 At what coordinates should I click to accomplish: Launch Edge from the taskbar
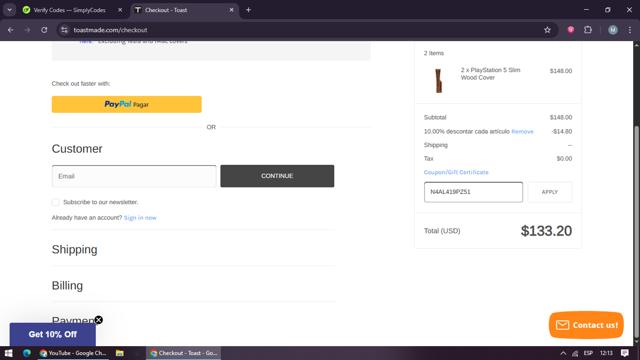pos(27,353)
